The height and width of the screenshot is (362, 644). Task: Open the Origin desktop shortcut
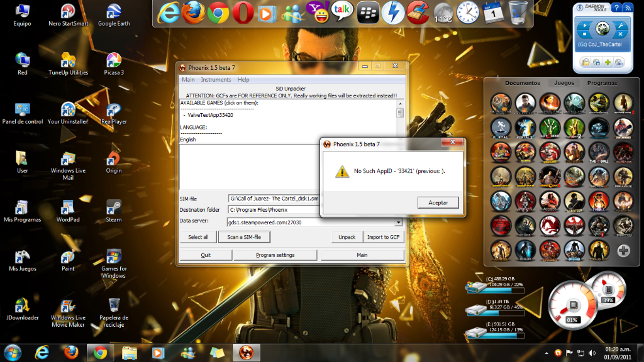113,162
